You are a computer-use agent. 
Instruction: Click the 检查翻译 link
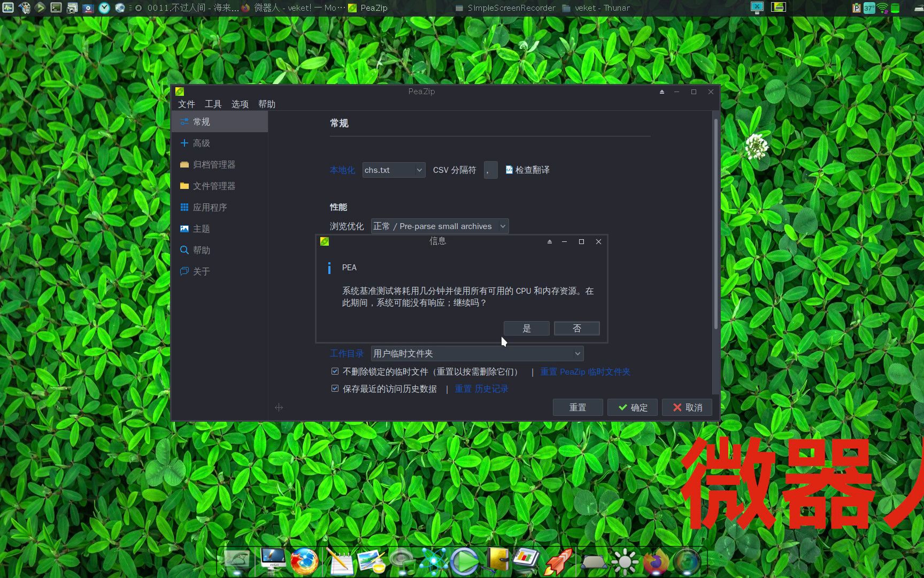(x=528, y=170)
